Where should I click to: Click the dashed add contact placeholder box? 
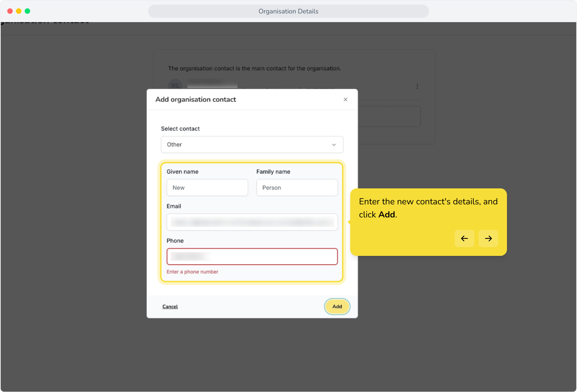pyautogui.click(x=389, y=117)
